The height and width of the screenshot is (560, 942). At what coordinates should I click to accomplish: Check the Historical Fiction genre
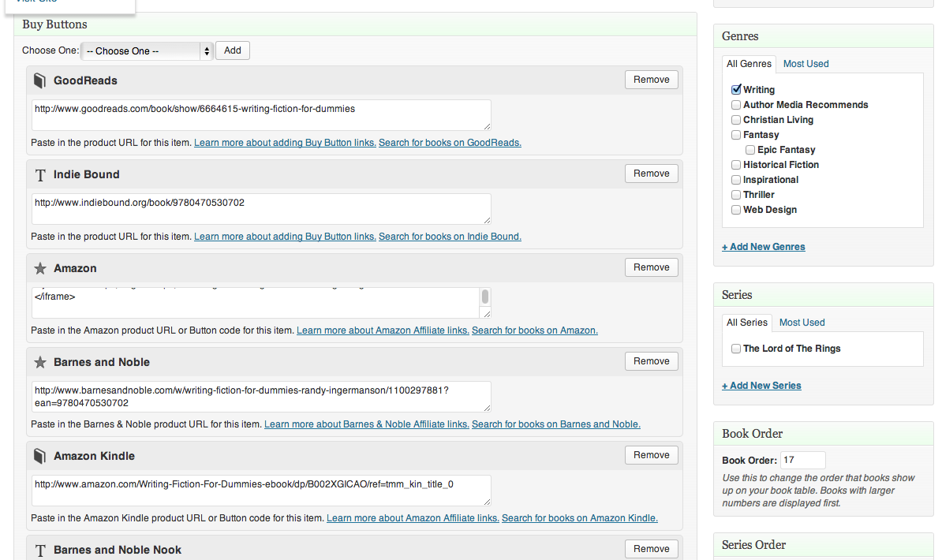(736, 165)
